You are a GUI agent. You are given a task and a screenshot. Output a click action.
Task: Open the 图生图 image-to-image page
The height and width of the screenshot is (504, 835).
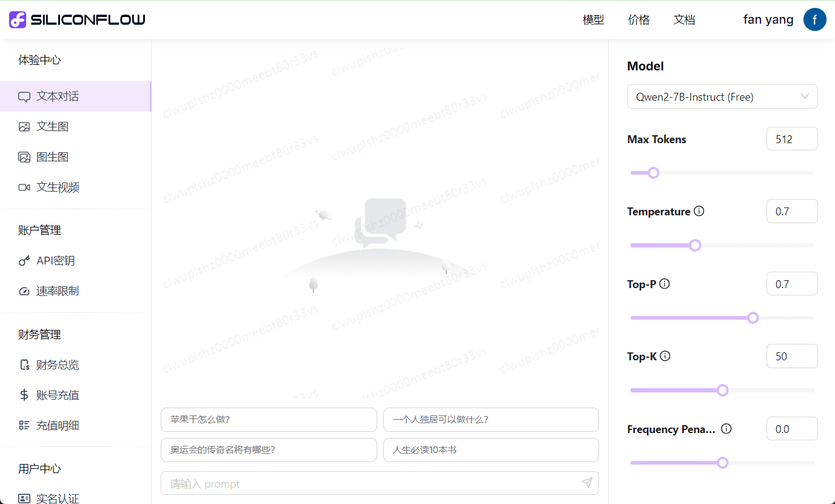coord(52,157)
